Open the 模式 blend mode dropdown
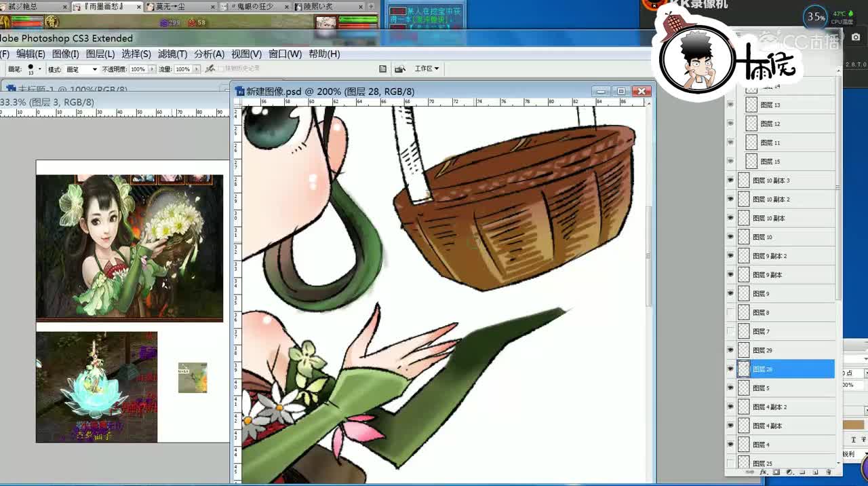The width and height of the screenshot is (868, 486). (81, 69)
